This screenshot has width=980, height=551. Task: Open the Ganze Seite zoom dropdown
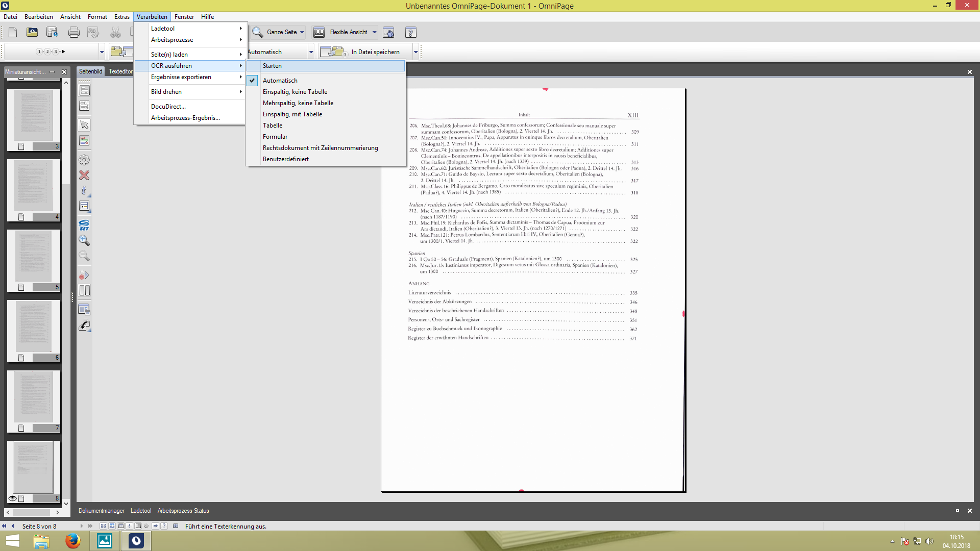tap(302, 32)
